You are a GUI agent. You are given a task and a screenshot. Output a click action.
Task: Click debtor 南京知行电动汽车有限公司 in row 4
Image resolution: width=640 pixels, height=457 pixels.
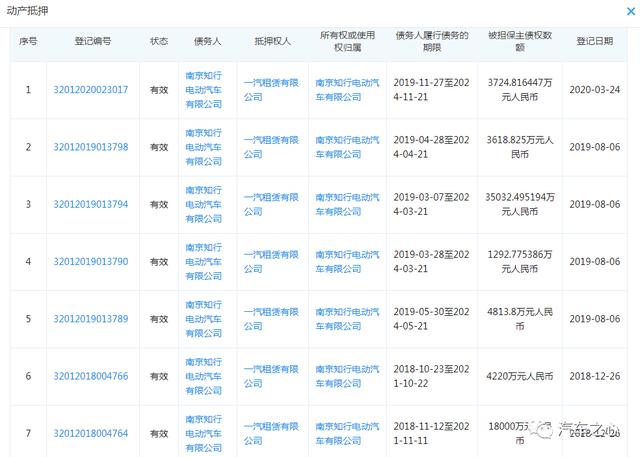tap(204, 262)
